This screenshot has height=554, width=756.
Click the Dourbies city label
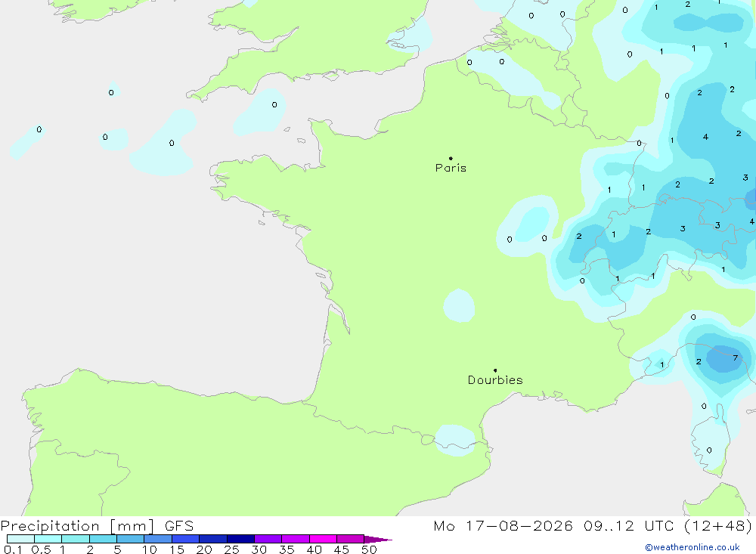495,380
